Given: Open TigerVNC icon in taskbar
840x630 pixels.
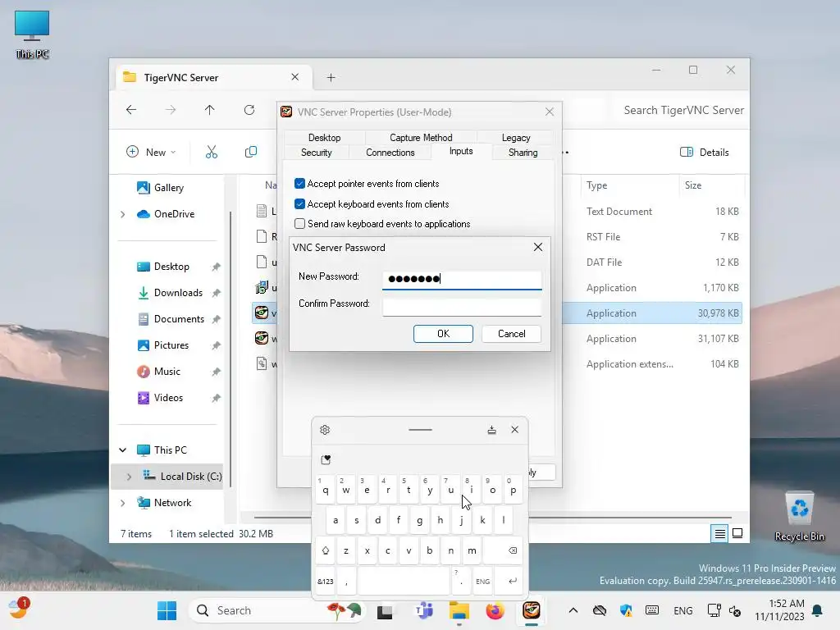Looking at the screenshot, I should pyautogui.click(x=532, y=610).
